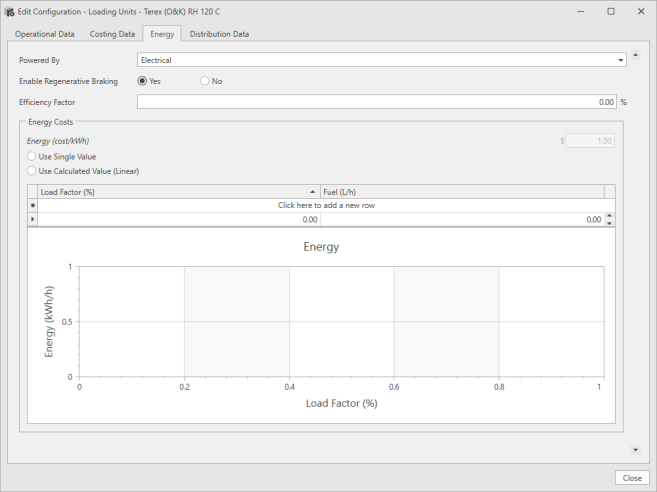
Task: Click 'Click here to add a new row'
Action: click(x=326, y=205)
